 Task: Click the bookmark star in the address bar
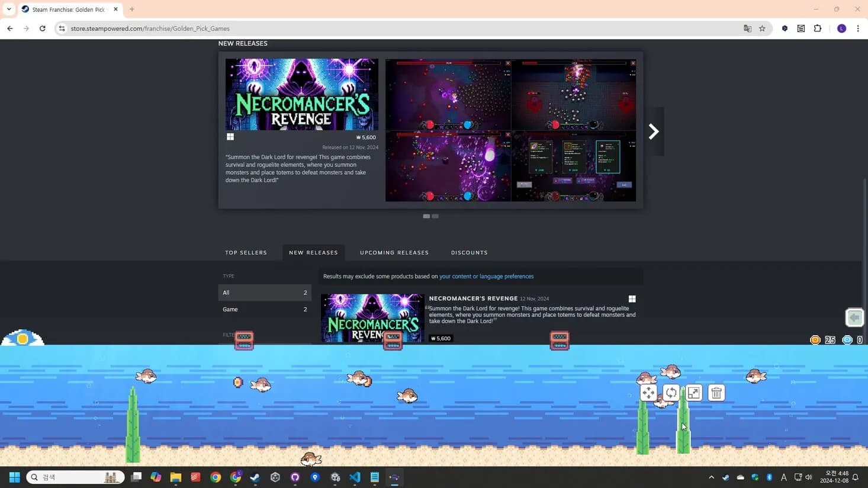(763, 28)
